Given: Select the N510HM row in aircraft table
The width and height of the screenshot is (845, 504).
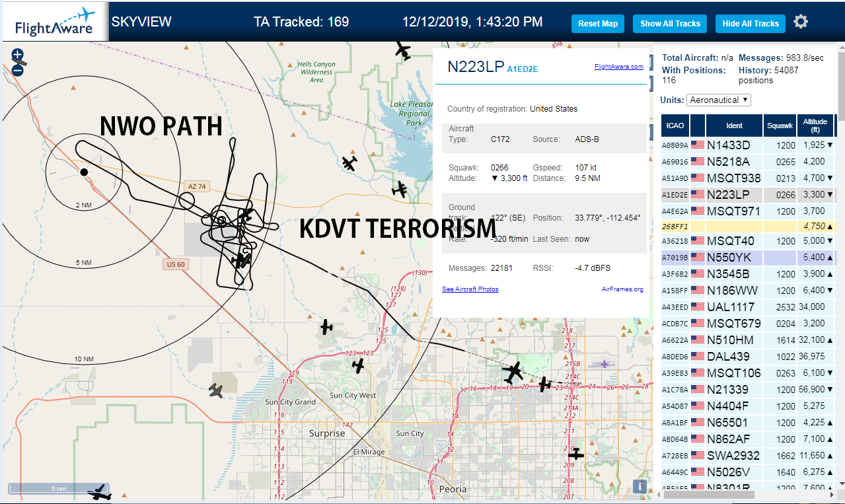Looking at the screenshot, I should (748, 340).
